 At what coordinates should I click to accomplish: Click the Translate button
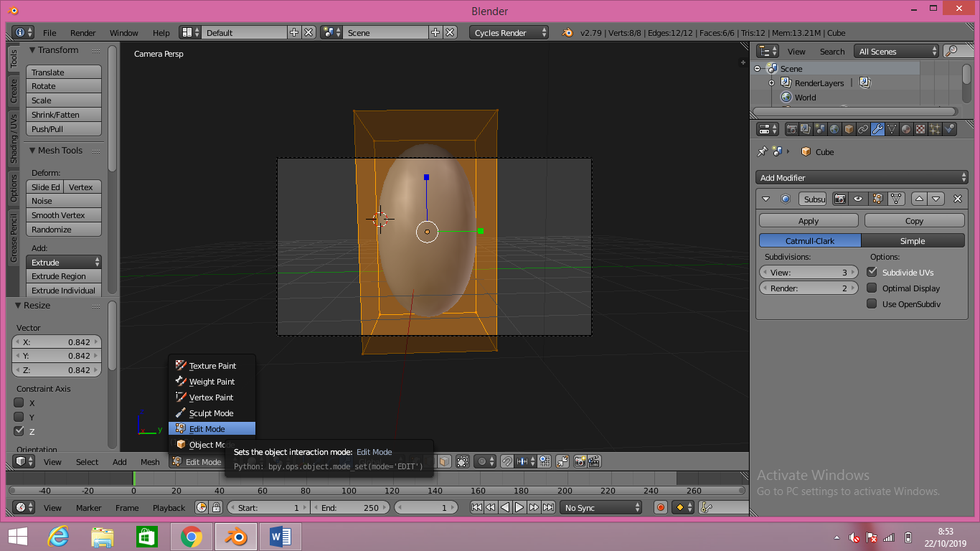pos(64,72)
